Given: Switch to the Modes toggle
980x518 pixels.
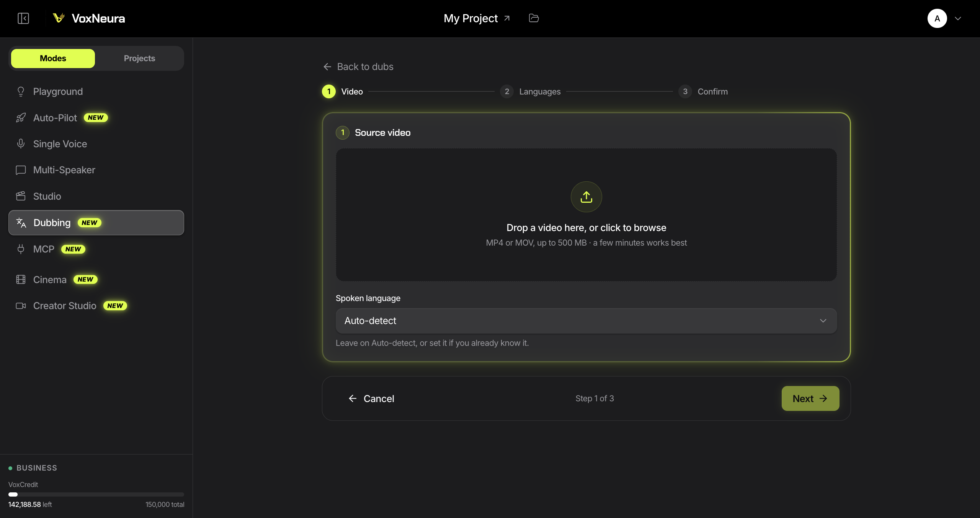Looking at the screenshot, I should pyautogui.click(x=53, y=58).
